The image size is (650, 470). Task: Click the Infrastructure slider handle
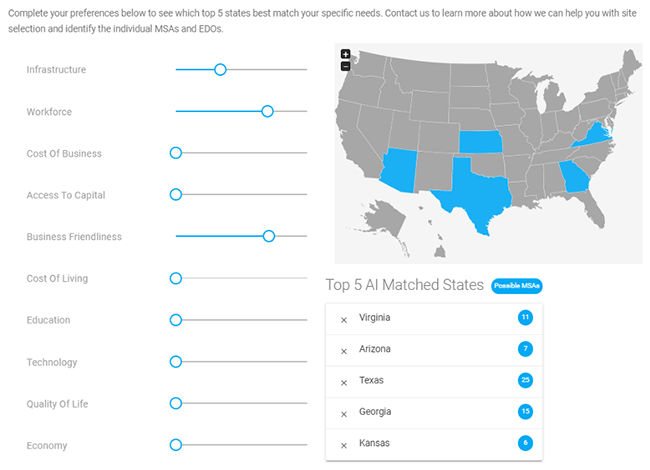[x=220, y=69]
